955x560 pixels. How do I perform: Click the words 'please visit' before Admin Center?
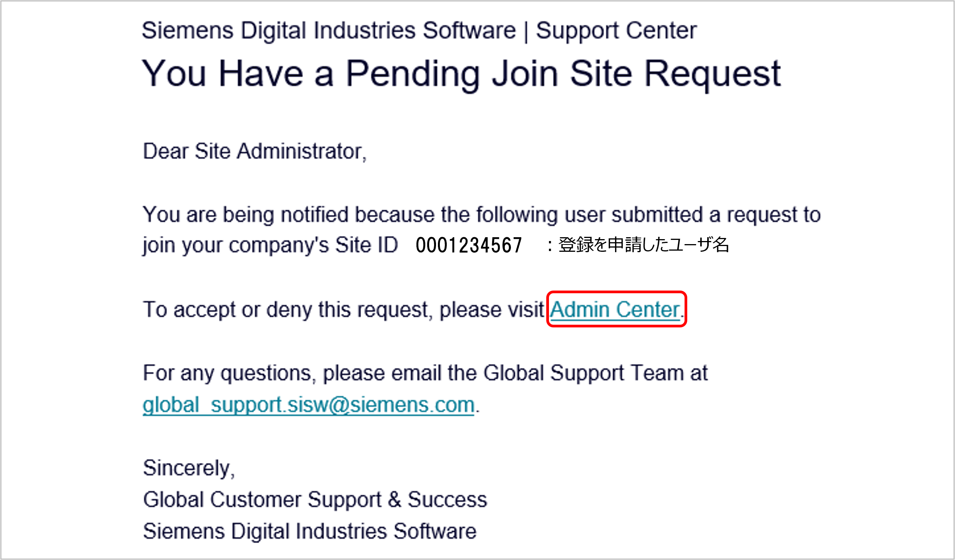[492, 310]
